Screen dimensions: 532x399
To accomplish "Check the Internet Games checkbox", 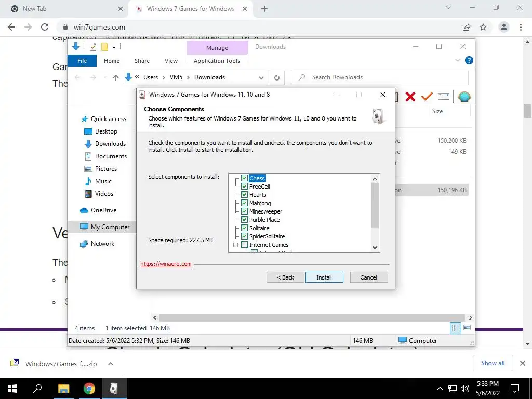I will (244, 245).
